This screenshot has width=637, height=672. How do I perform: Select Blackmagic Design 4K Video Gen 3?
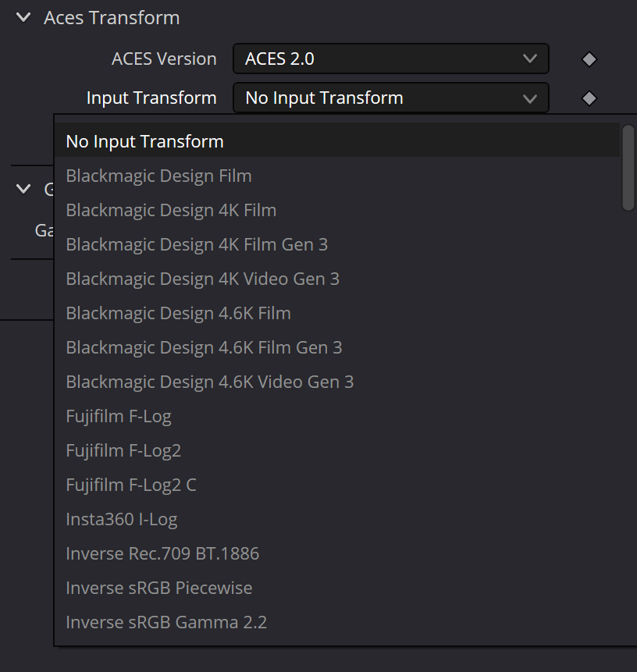337,279
